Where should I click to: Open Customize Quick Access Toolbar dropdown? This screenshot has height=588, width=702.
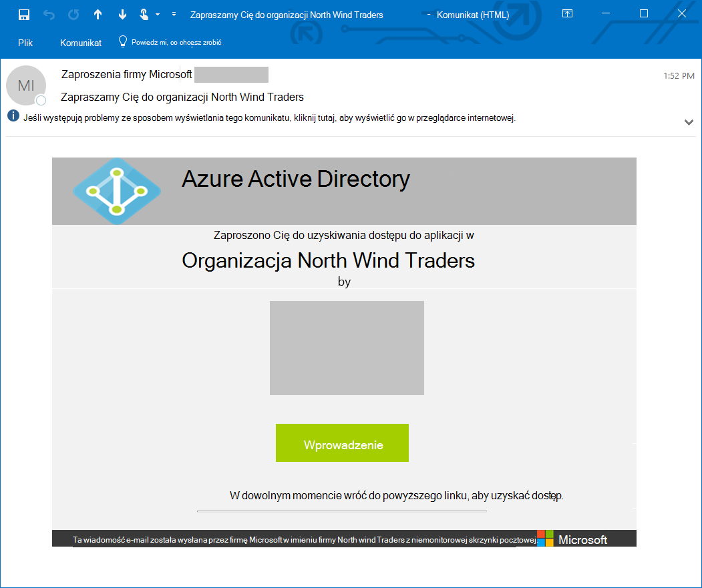[x=174, y=15]
